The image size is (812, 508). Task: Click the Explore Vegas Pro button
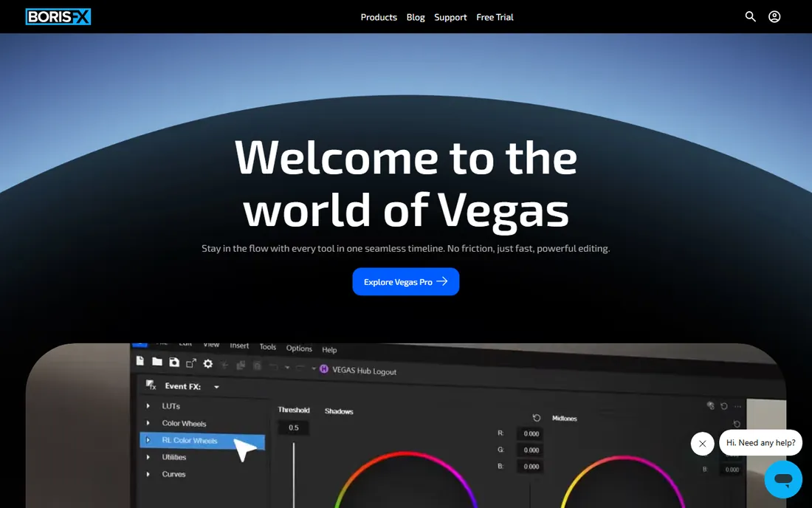coord(405,282)
